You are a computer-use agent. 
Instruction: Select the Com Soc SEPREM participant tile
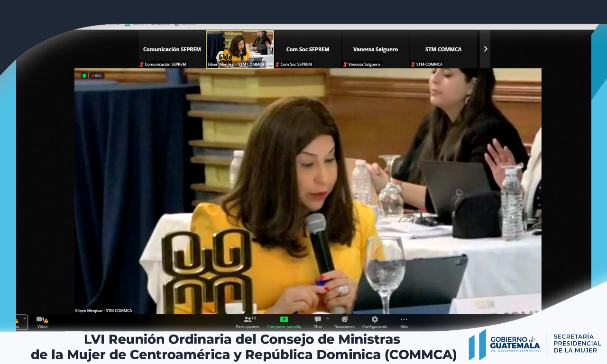click(x=307, y=49)
